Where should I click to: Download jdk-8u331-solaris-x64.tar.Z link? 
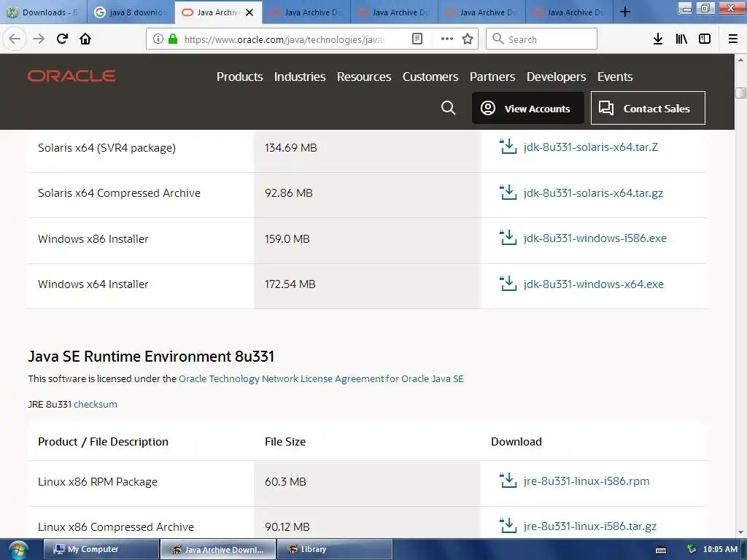(x=591, y=147)
